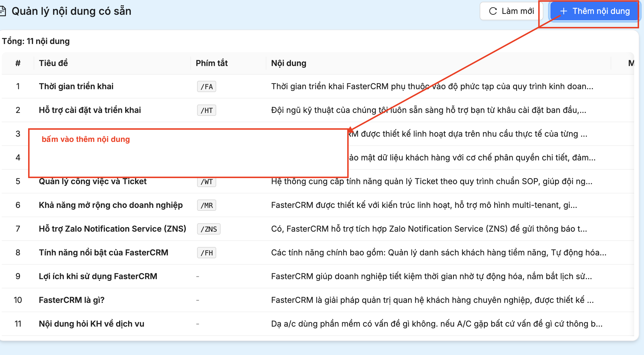Select the /ZNS shortcut tag
The width and height of the screenshot is (644, 355).
209,229
